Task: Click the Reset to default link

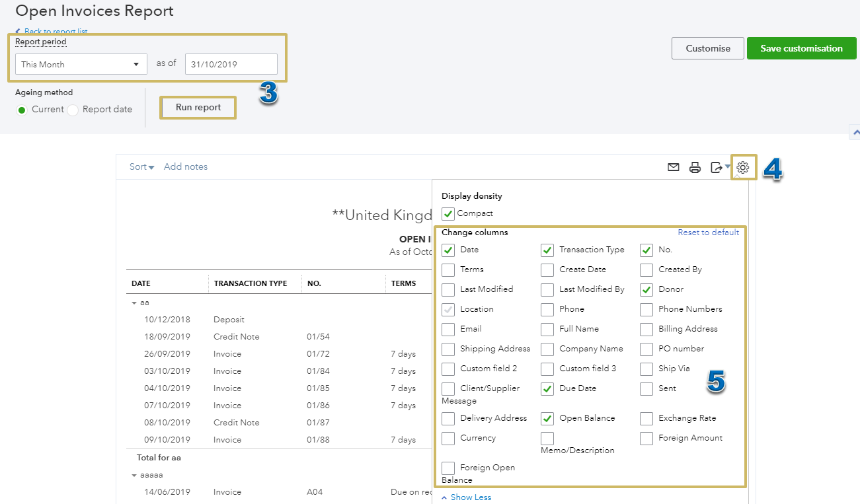Action: pyautogui.click(x=708, y=233)
